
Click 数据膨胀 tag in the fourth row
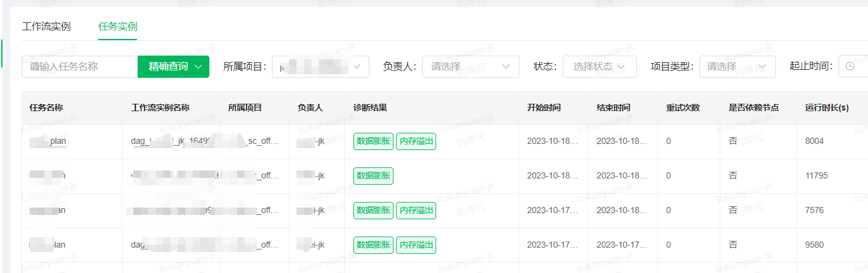click(x=373, y=245)
